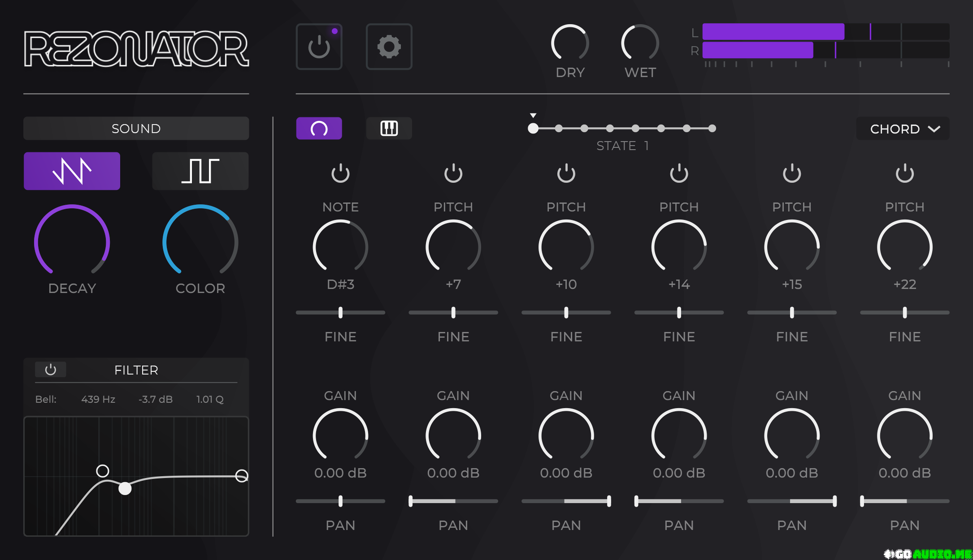This screenshot has height=560, width=973.
Task: Click the FINE slider under +14
Action: pos(679,312)
